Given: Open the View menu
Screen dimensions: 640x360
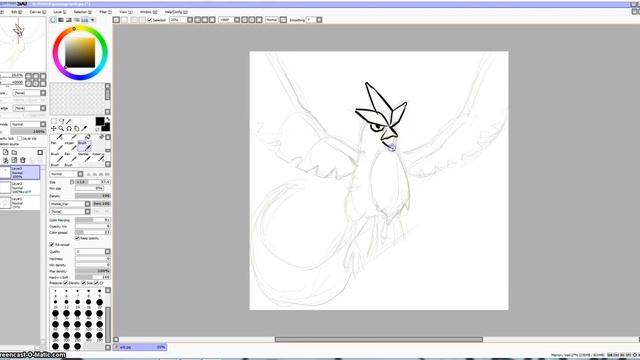Looking at the screenshot, I should point(125,12).
